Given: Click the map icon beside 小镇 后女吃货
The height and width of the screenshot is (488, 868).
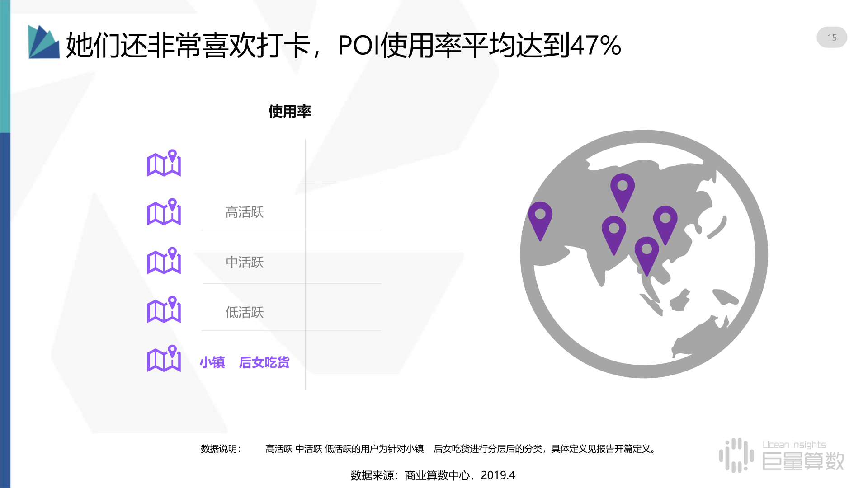Looking at the screenshot, I should coord(164,358).
